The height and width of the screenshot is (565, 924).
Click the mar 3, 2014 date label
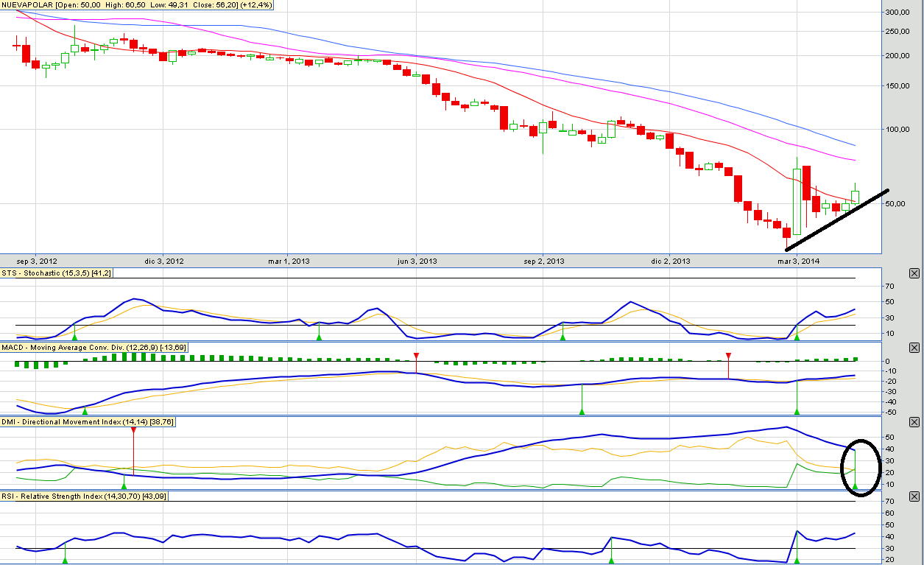pos(799,261)
